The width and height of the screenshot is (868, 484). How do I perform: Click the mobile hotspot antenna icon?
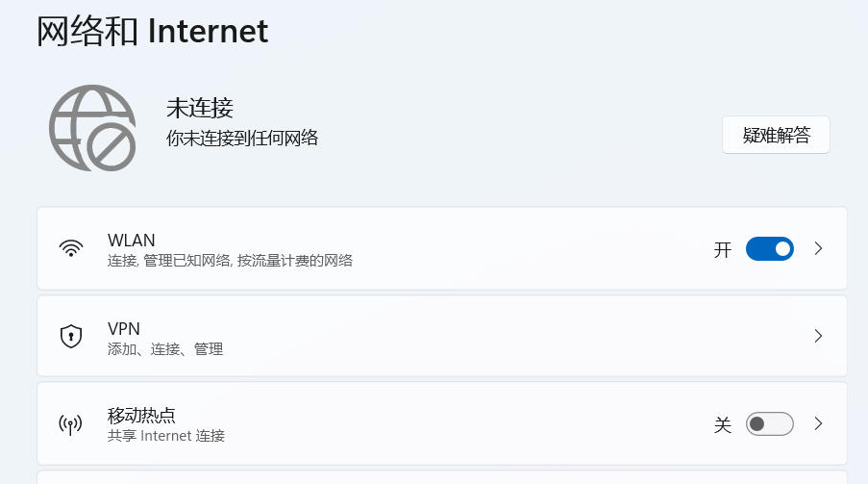coord(70,424)
